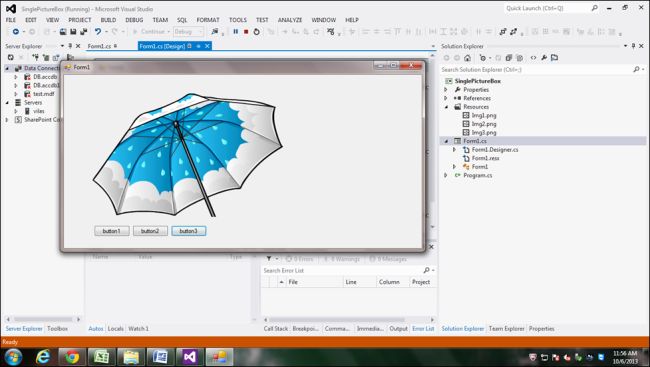
Task: Collapse the Resources folder in Solution Explorer
Action: tap(446, 107)
